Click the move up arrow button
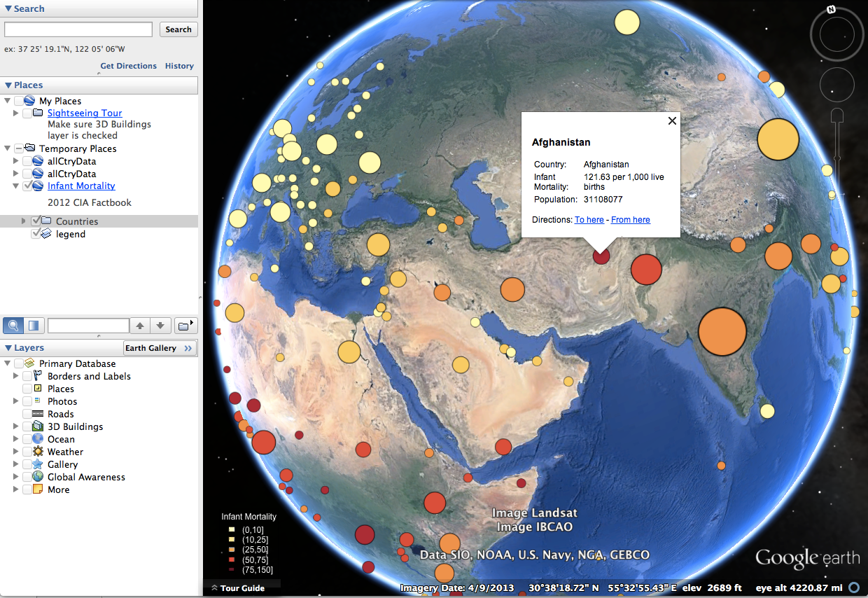This screenshot has height=598, width=868. pos(140,326)
